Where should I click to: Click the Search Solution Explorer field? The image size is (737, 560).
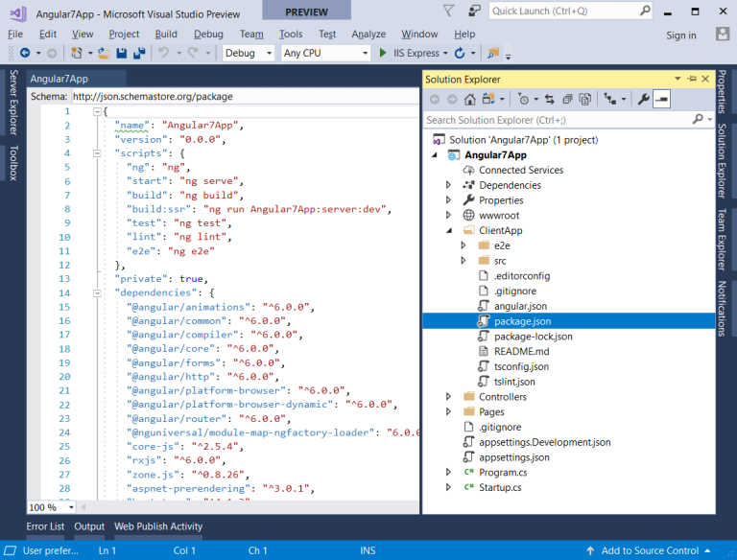(568, 120)
